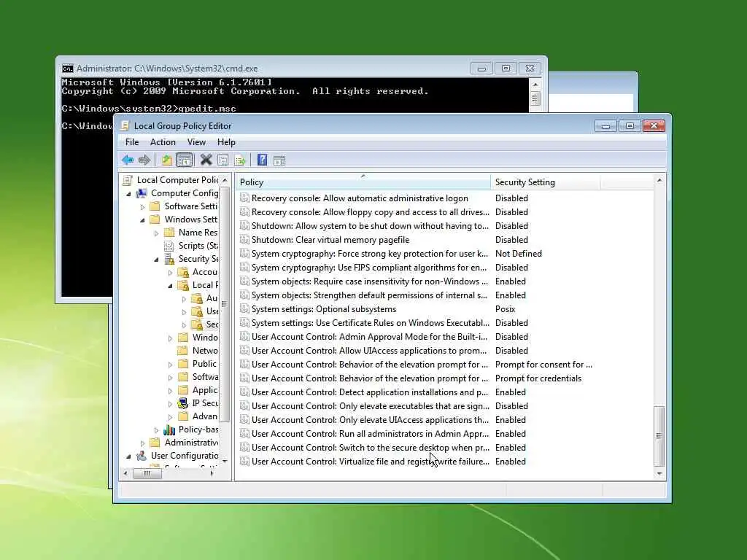Select System settings: Use Certificate Rules policy

[x=370, y=323]
